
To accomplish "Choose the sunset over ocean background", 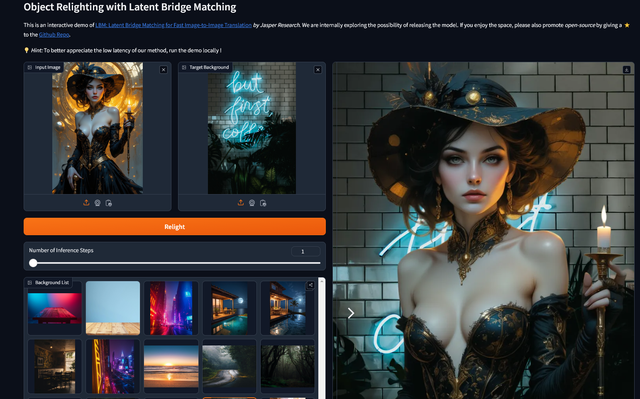I will pos(171,366).
